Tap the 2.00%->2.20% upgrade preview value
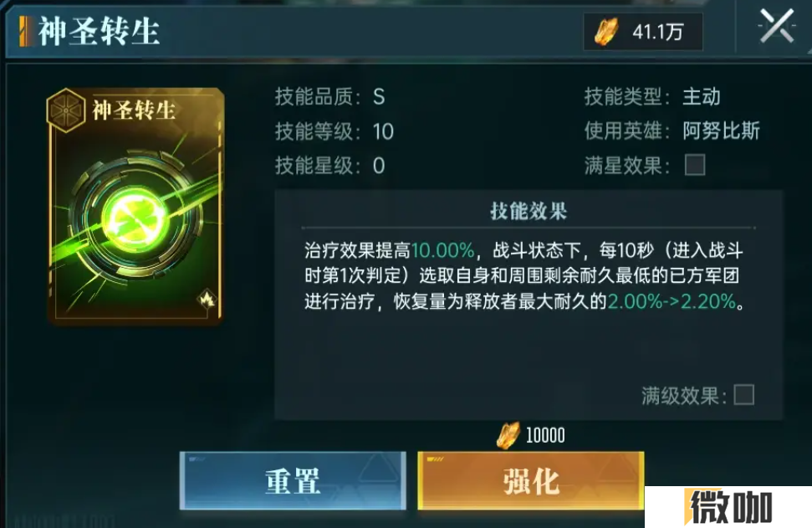This screenshot has width=812, height=528. 672,301
